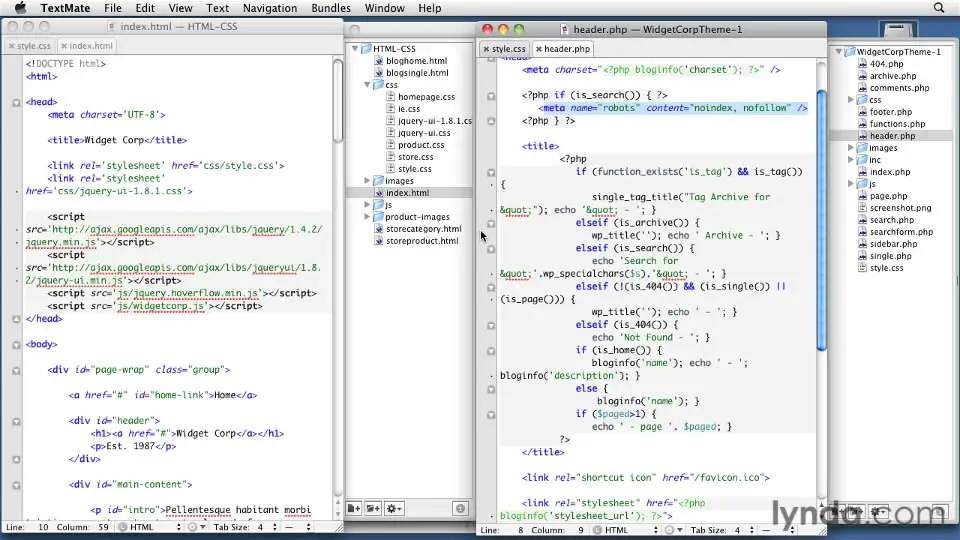
Task: Click New File icon in HTML-CSS drawer
Action: tap(354, 508)
